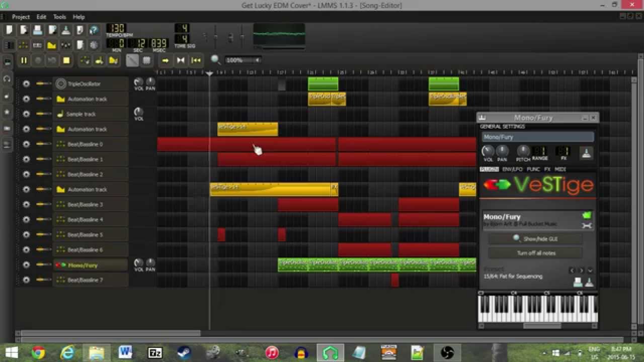Click the tempo BPM display
Image resolution: width=644 pixels, height=362 pixels.
(116, 28)
